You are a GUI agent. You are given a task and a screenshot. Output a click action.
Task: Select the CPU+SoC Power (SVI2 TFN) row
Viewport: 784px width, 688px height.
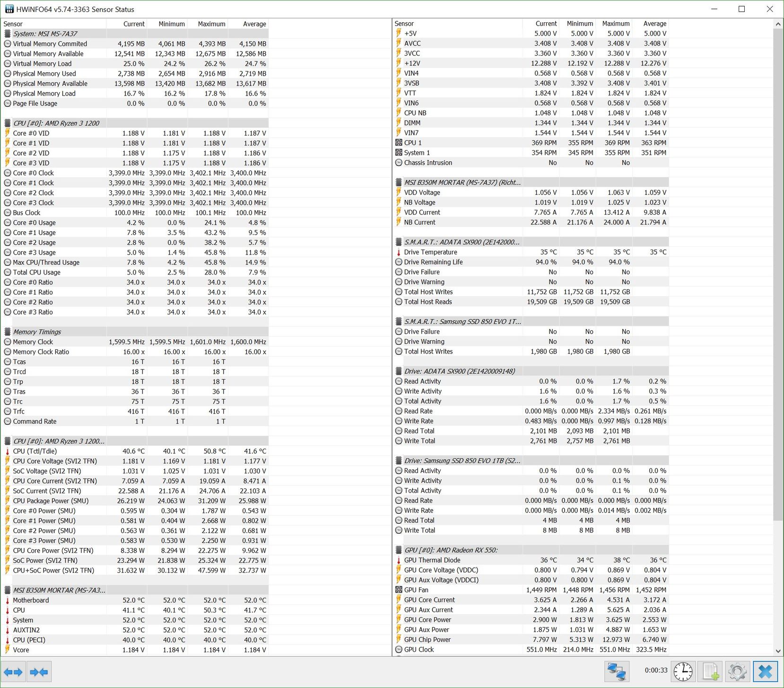pyautogui.click(x=135, y=570)
